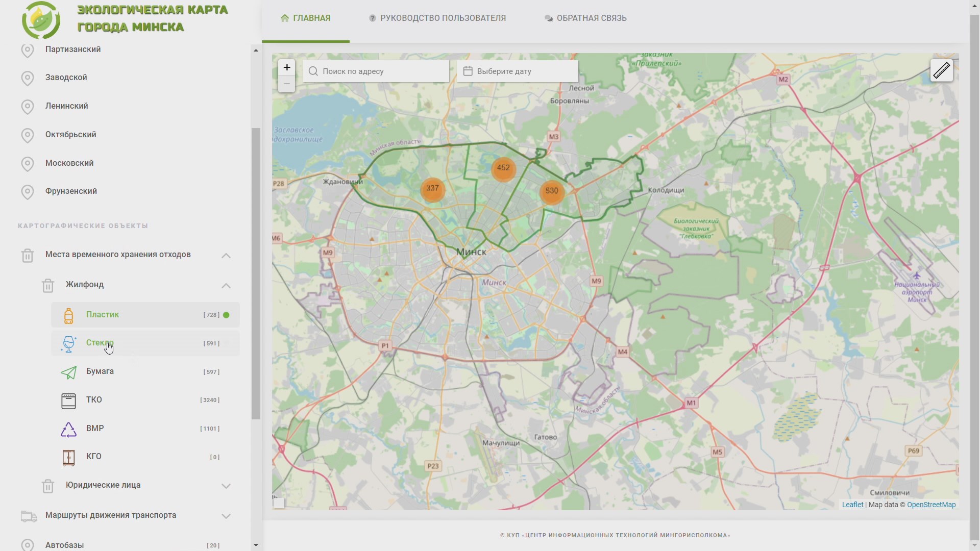Expand the Юридические лица subsection

[226, 486]
